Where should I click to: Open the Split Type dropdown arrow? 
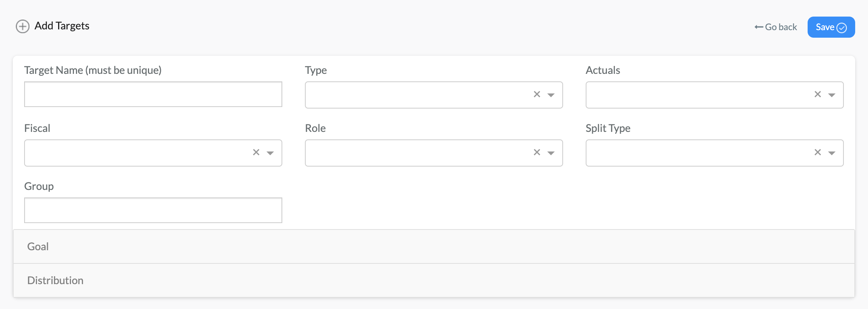click(x=832, y=153)
